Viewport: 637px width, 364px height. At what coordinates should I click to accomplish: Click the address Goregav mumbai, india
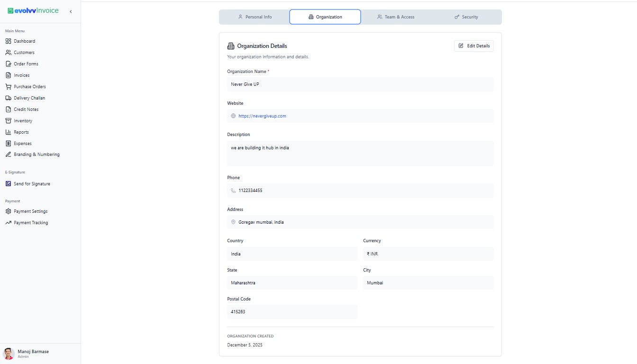coord(261,222)
